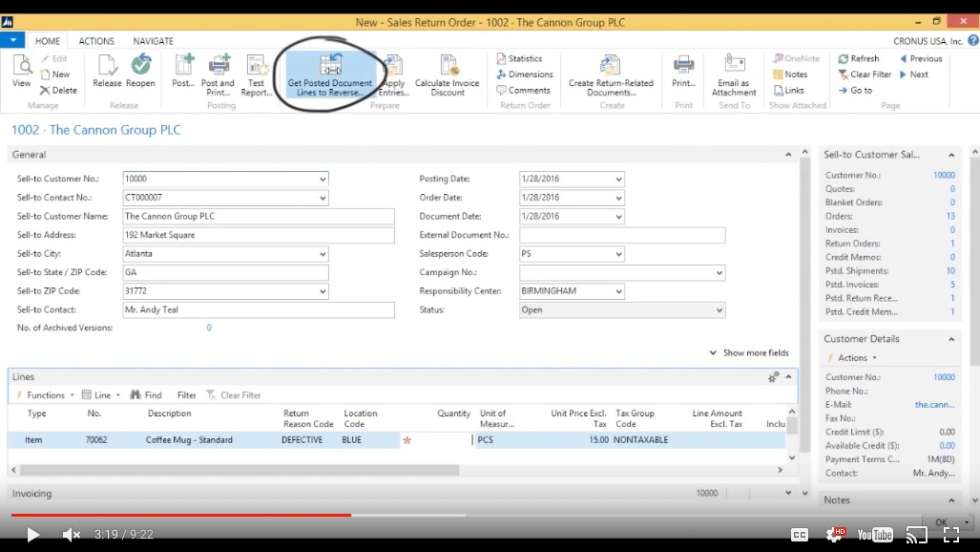
Task: Open Pstd. Invoices count link
Action: coord(952,285)
